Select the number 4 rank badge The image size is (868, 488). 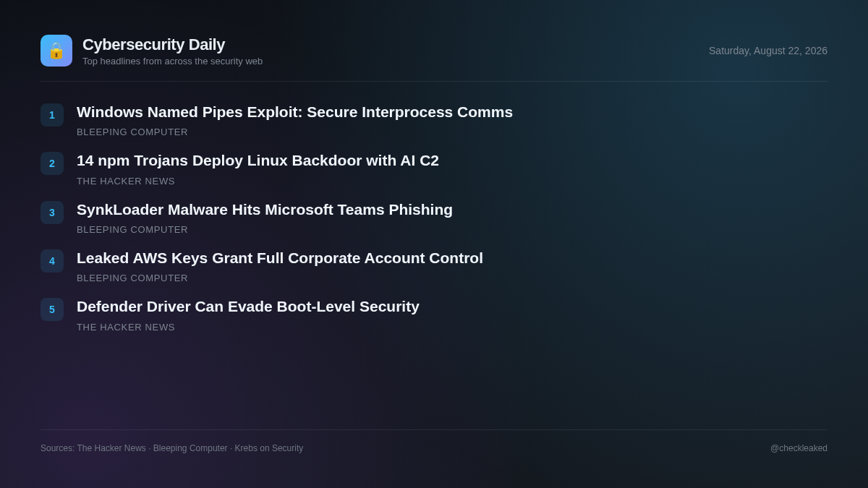52,261
